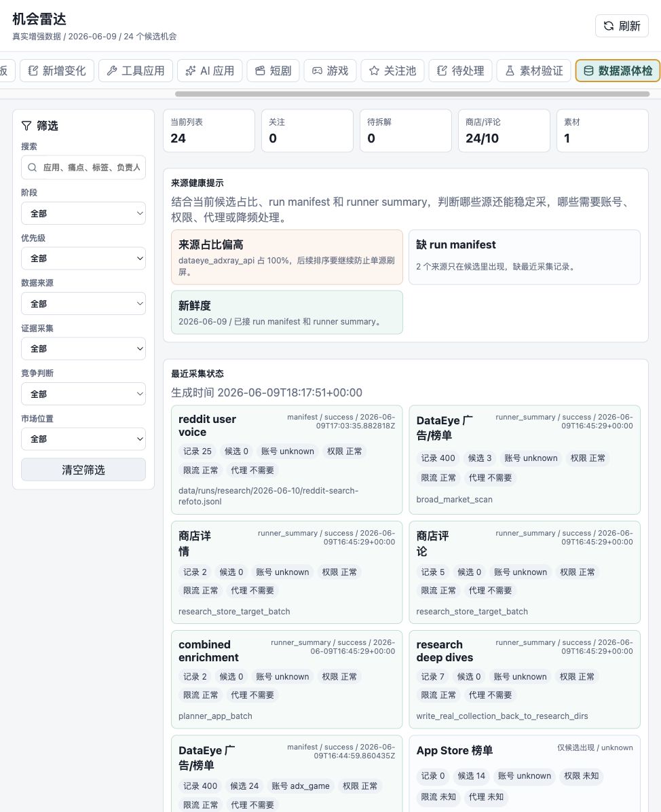Click 仅候选出现 / unknown status text

[594, 748]
